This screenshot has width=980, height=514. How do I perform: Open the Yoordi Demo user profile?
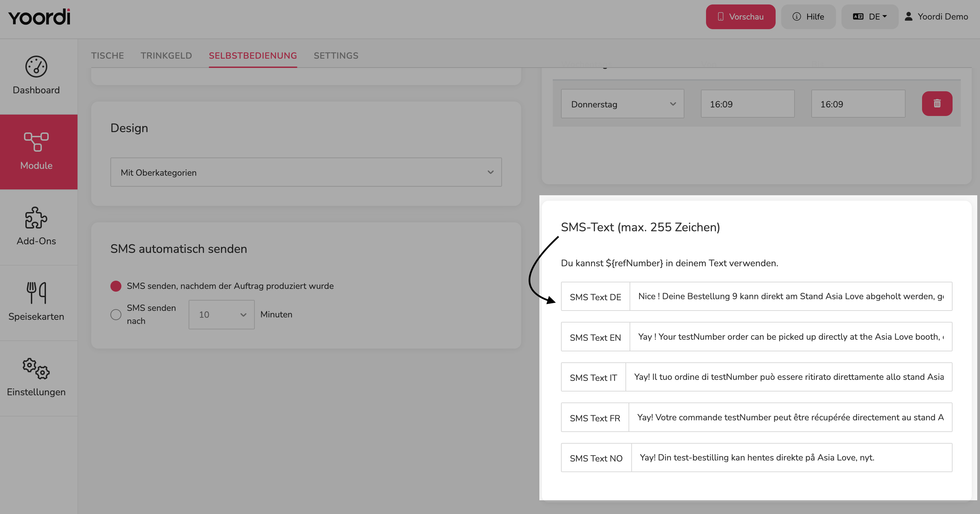pos(936,17)
